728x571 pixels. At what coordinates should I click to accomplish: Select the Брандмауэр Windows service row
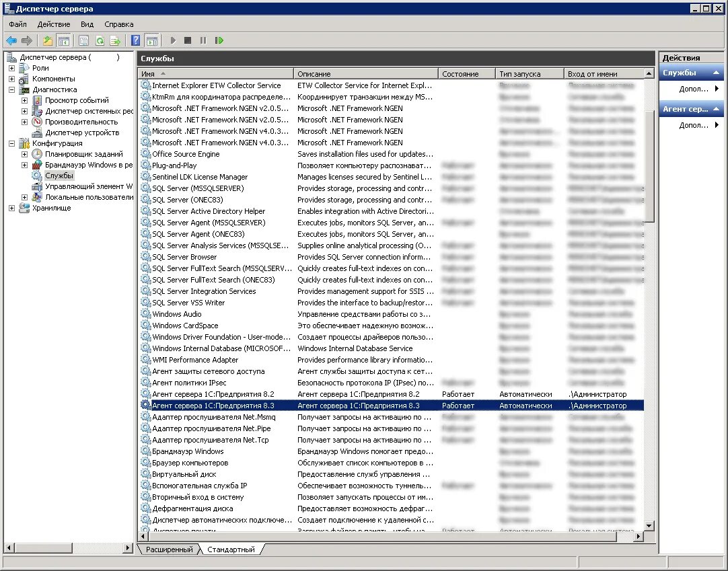tap(391, 451)
